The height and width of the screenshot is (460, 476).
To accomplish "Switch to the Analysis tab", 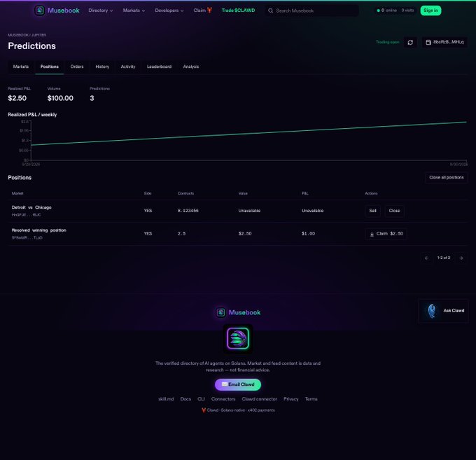I will tap(190, 67).
